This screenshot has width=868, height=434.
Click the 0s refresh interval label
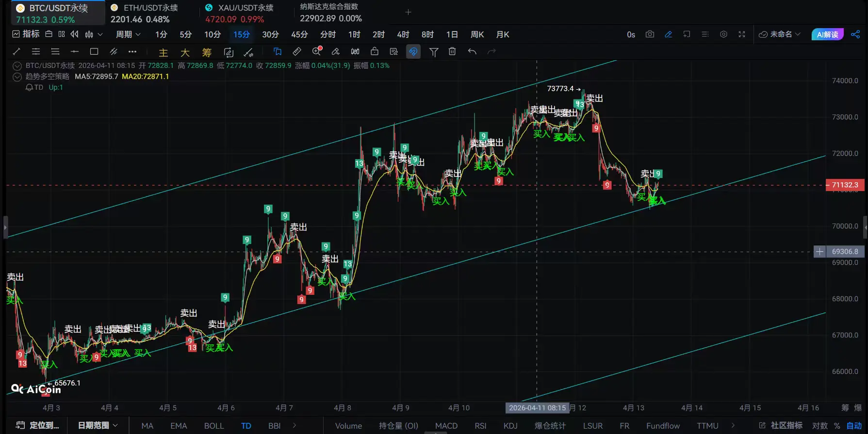pyautogui.click(x=631, y=34)
